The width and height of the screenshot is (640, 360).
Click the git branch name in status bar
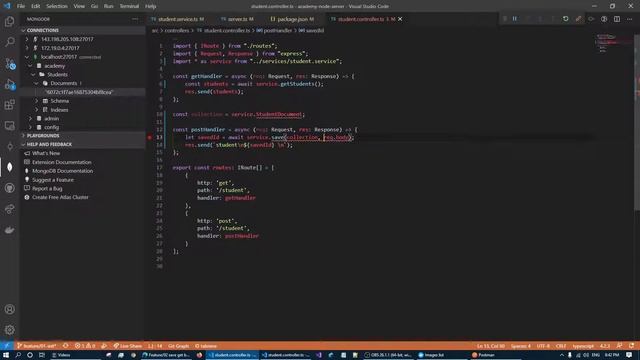[37, 346]
